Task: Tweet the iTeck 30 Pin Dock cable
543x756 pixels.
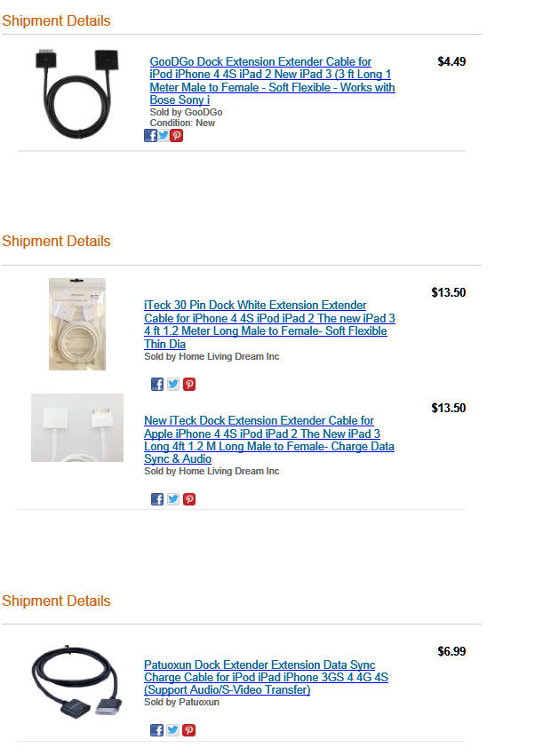Action: tap(173, 385)
